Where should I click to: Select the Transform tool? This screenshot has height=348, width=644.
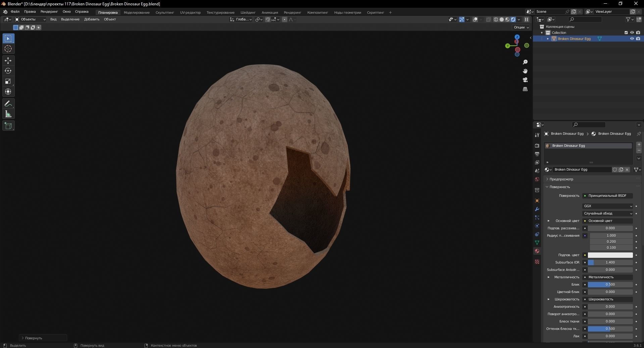(8, 92)
